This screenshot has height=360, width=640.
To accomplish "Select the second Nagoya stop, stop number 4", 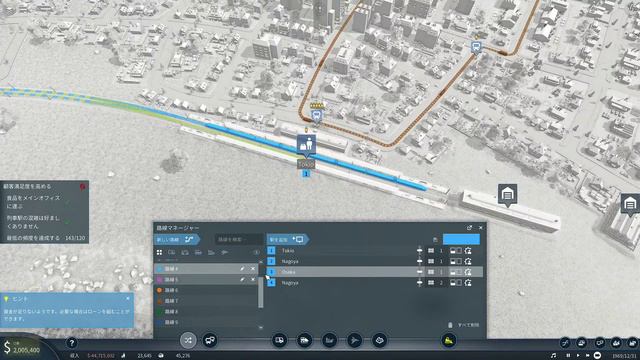I will [375, 282].
